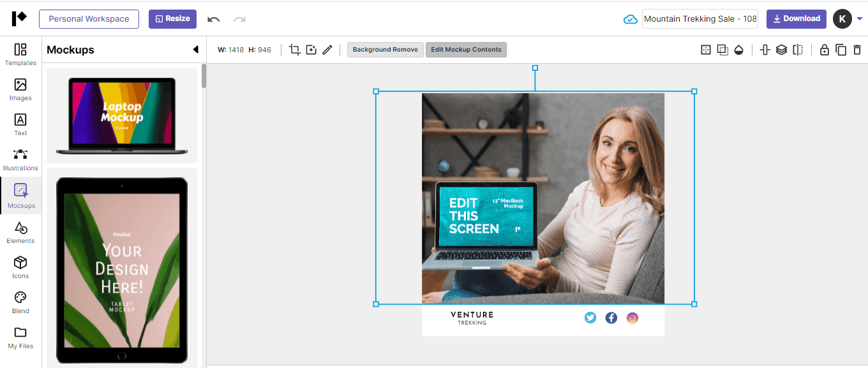The width and height of the screenshot is (868, 368).
Task: Click the Background Remove button
Action: click(385, 50)
